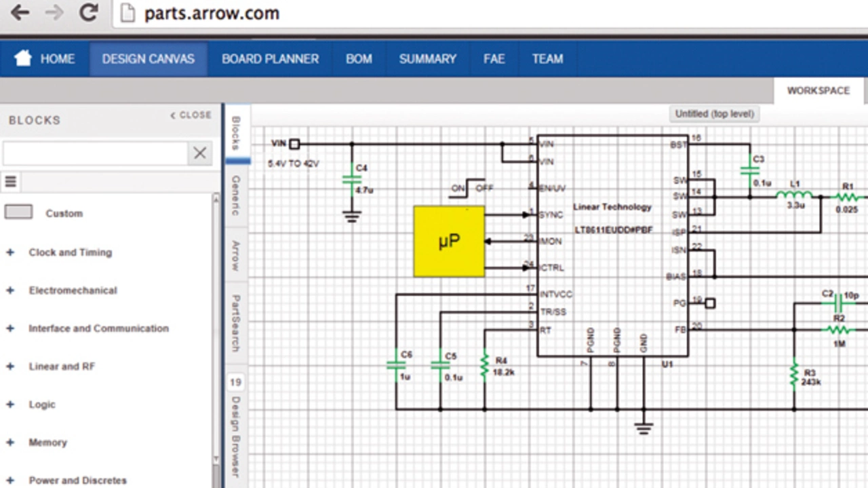The height and width of the screenshot is (488, 868).
Task: Select capacitor C5 on the schematic
Action: tap(440, 365)
